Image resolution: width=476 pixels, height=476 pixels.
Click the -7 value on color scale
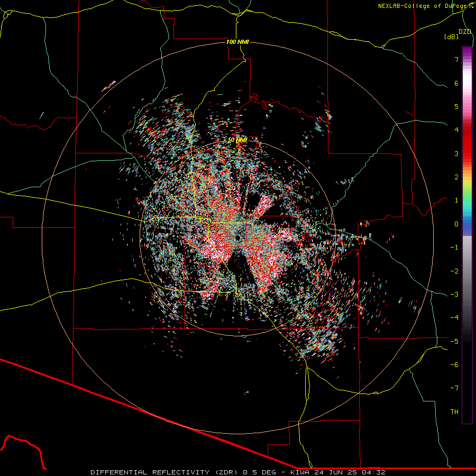454,388
